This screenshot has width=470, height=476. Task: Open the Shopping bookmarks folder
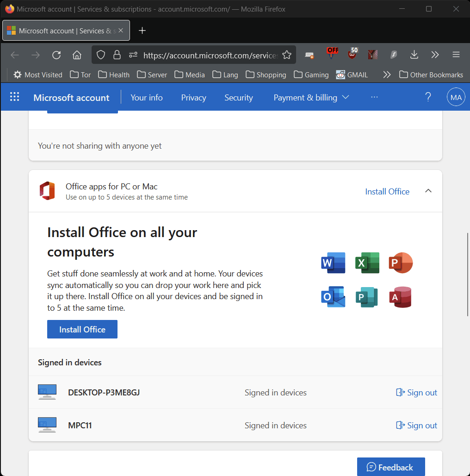pyautogui.click(x=266, y=75)
